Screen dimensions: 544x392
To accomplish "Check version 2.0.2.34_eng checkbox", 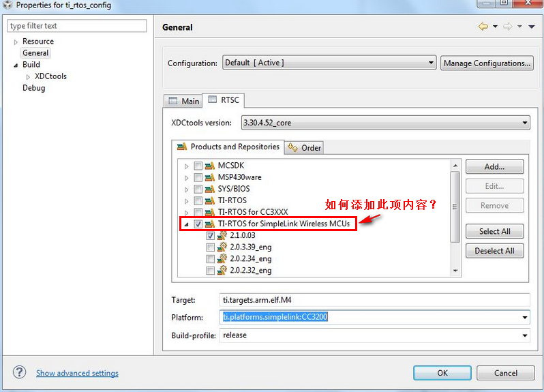I will (210, 259).
